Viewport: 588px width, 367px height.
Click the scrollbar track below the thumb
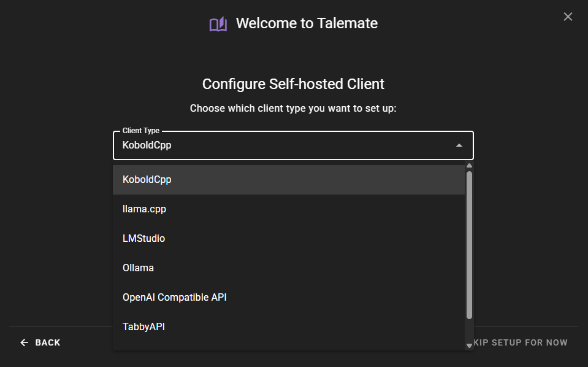470,331
